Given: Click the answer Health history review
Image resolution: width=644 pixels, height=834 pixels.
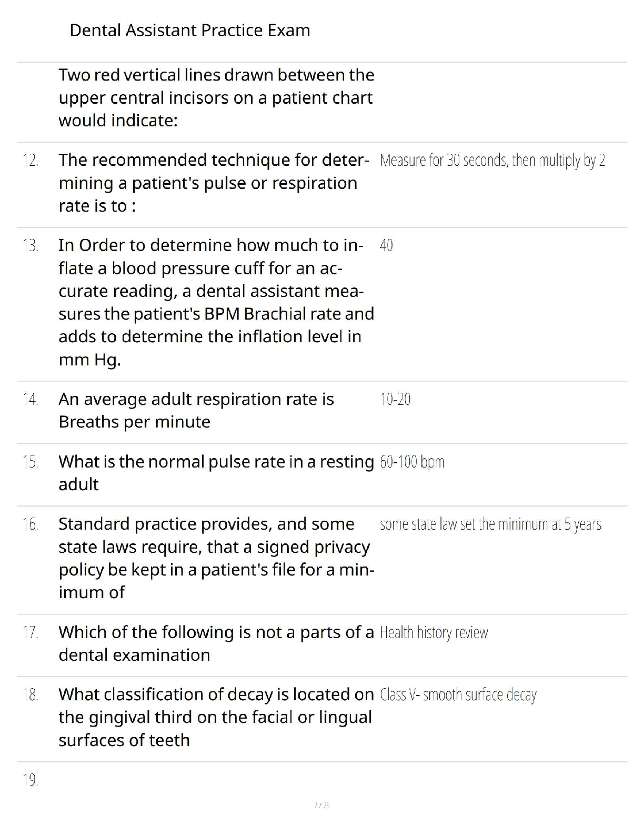Looking at the screenshot, I should (x=434, y=632).
